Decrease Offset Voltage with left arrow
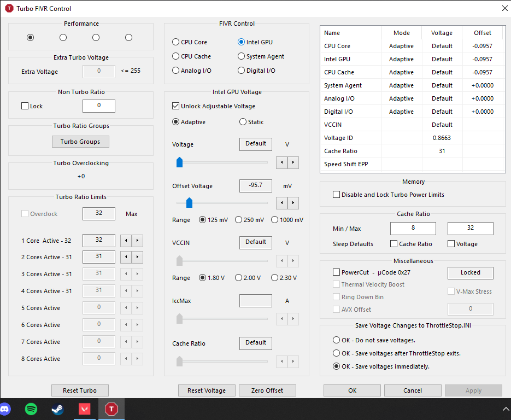Screen dimensions: 511x420 coord(281,203)
